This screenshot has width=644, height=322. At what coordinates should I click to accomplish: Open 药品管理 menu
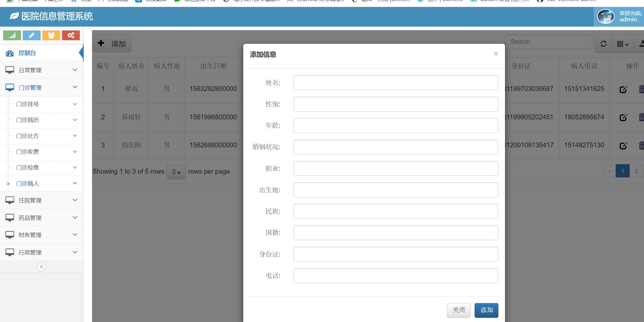coord(41,218)
